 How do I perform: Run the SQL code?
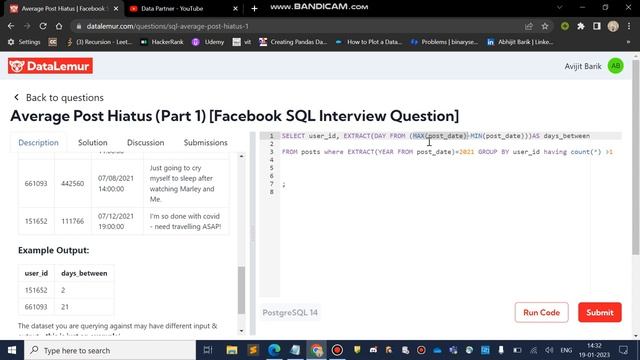coord(541,312)
